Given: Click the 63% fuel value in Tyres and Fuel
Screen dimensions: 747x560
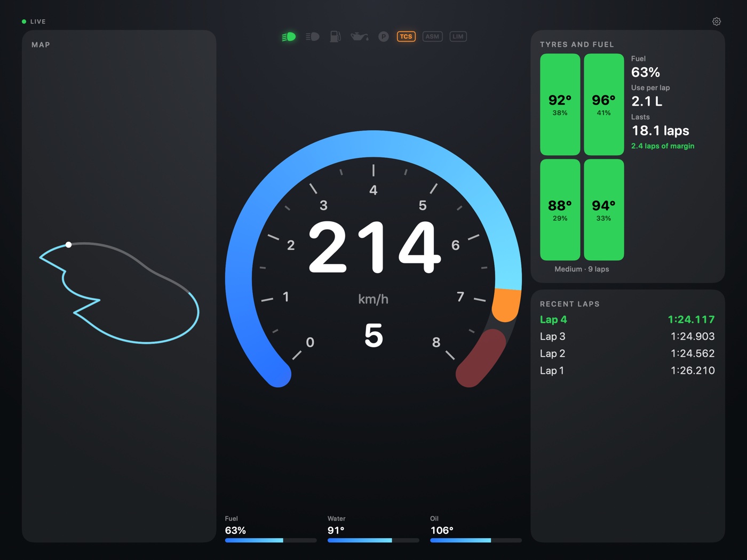Looking at the screenshot, I should [646, 72].
